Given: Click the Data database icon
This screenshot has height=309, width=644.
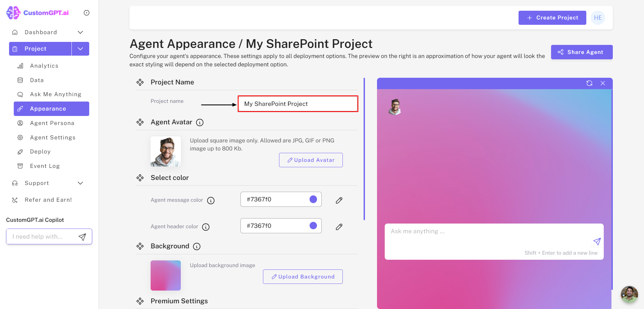Looking at the screenshot, I should [x=20, y=80].
